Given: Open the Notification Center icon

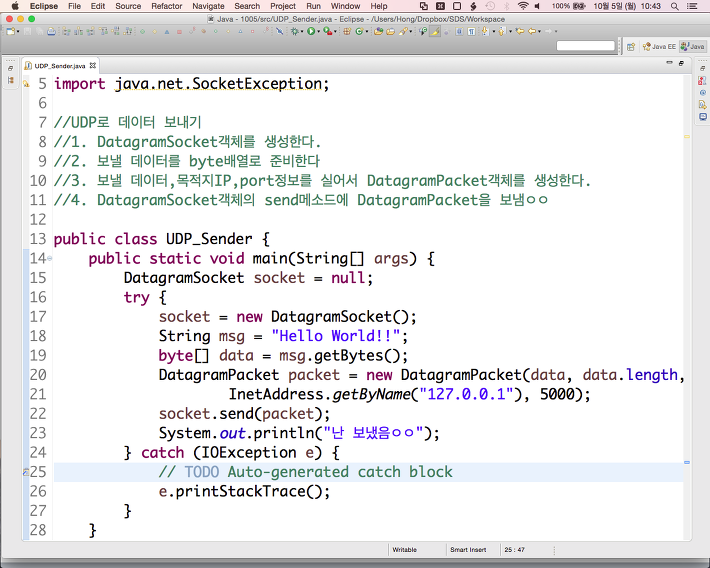Looking at the screenshot, I should (x=692, y=6).
